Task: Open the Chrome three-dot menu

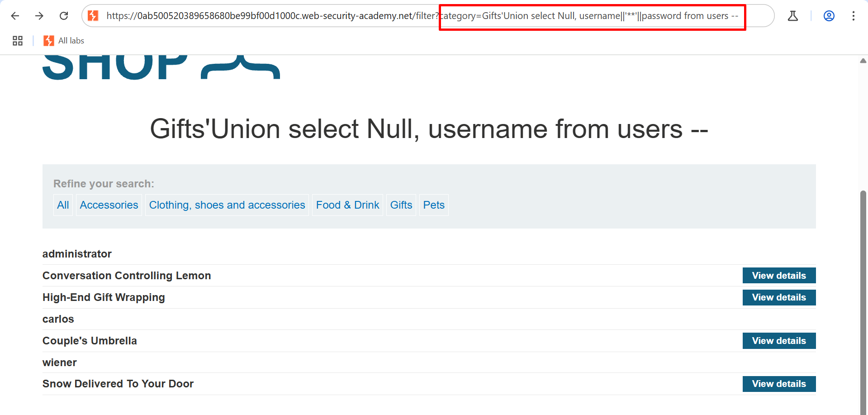Action: pos(853,16)
